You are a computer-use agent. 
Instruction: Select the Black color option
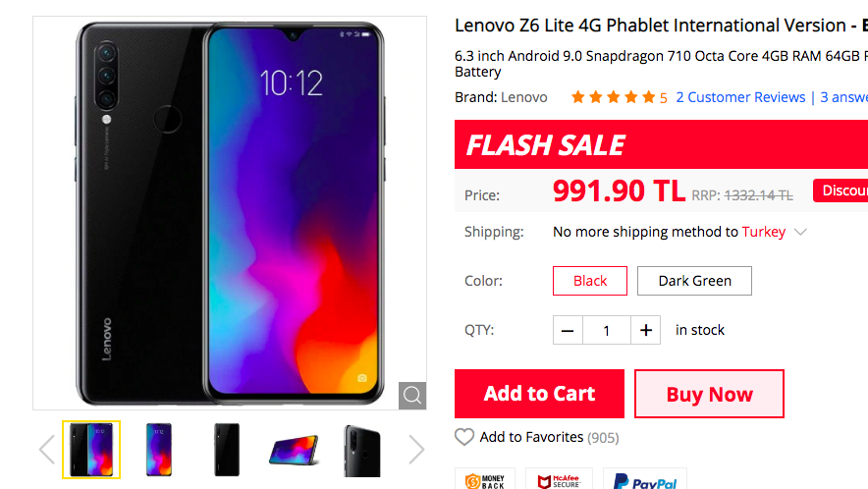click(590, 281)
